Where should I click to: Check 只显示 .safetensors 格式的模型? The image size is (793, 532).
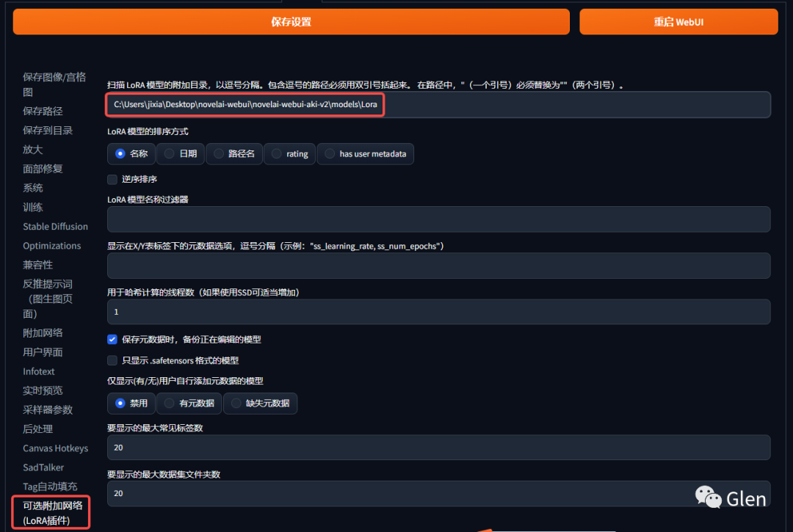112,360
